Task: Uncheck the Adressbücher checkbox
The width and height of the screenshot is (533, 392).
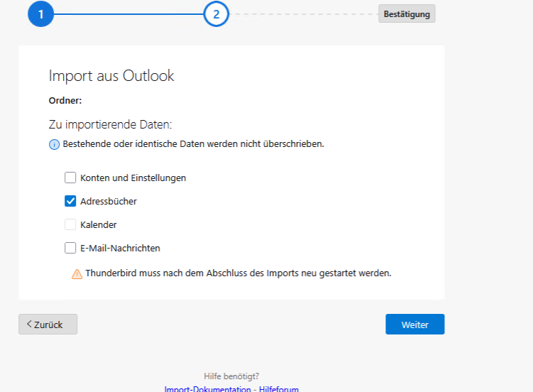Action: [x=70, y=201]
